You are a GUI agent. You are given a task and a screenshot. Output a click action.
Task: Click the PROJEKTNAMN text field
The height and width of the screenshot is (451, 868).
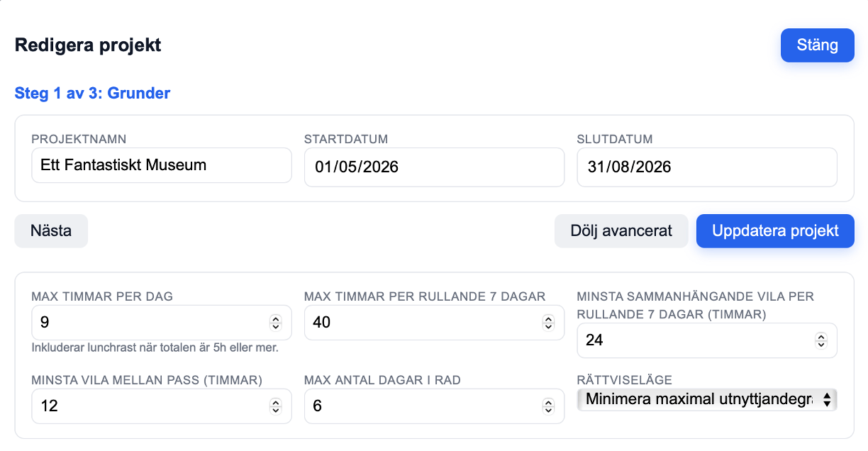pos(161,165)
